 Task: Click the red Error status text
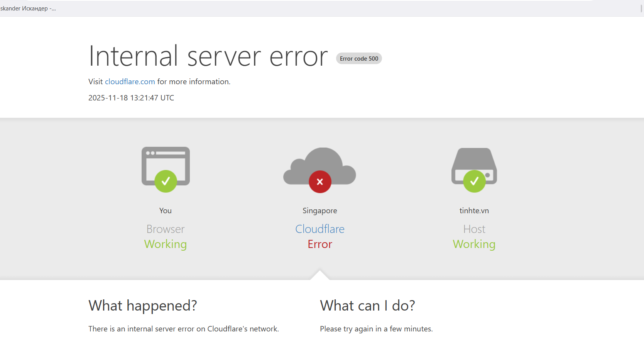pyautogui.click(x=319, y=244)
